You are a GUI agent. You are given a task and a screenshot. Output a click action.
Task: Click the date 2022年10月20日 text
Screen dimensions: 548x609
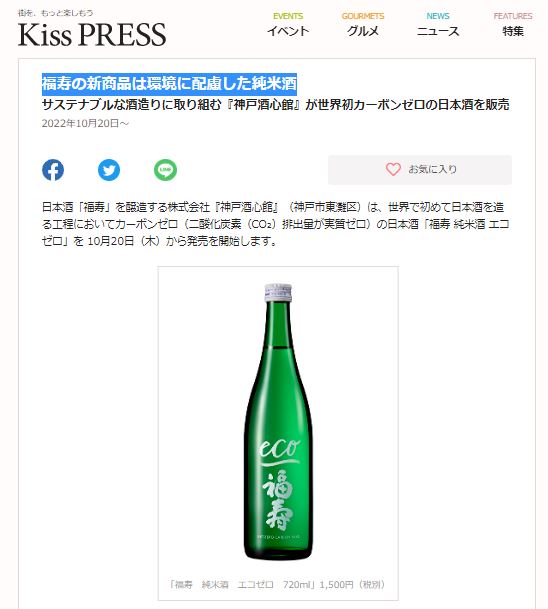click(x=85, y=123)
